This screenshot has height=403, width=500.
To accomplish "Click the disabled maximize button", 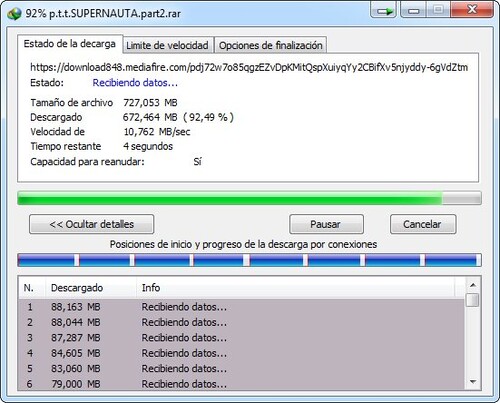I will click(x=438, y=10).
